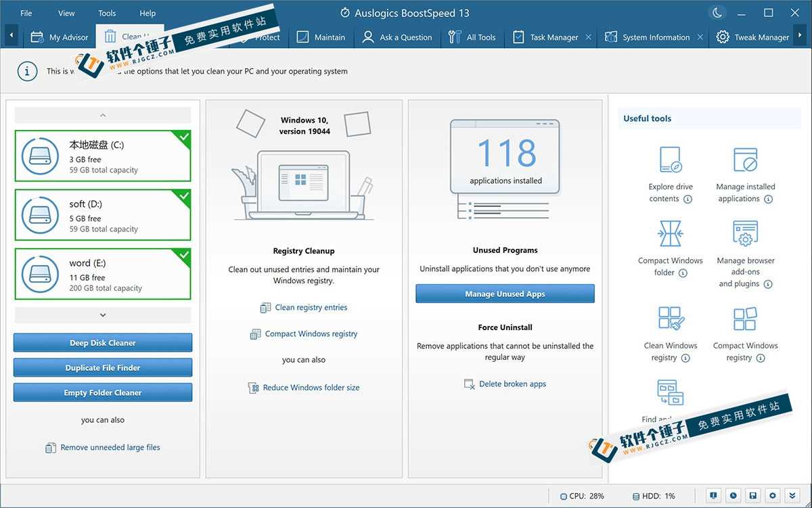
Task: Open the Tweak Manager tab
Action: tap(753, 37)
